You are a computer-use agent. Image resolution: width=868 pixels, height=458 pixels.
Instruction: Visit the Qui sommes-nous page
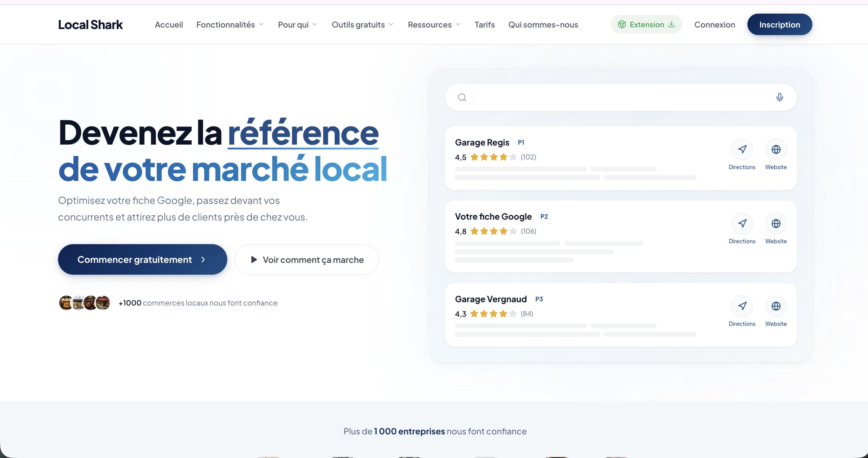coord(543,25)
